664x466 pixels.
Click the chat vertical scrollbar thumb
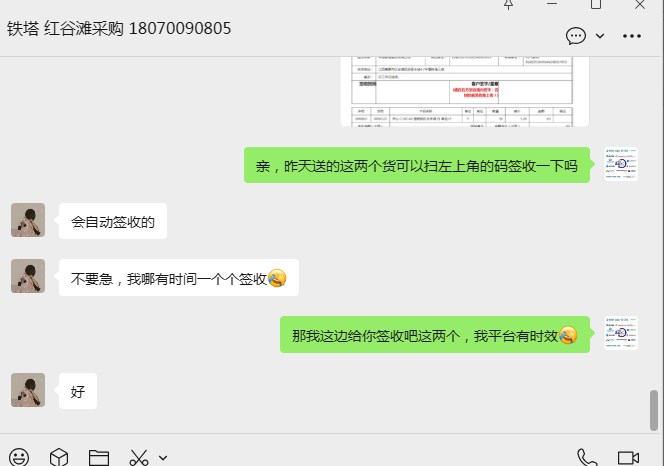pyautogui.click(x=654, y=409)
